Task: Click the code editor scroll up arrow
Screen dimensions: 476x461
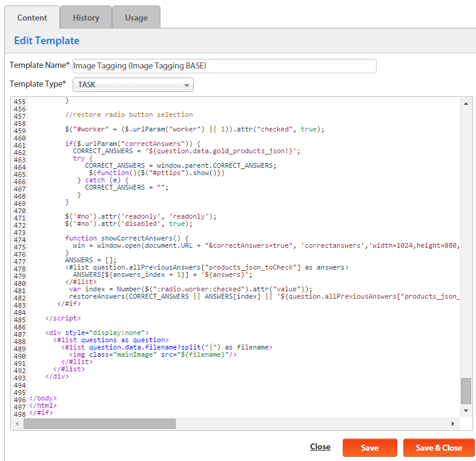Action: pyautogui.click(x=466, y=104)
